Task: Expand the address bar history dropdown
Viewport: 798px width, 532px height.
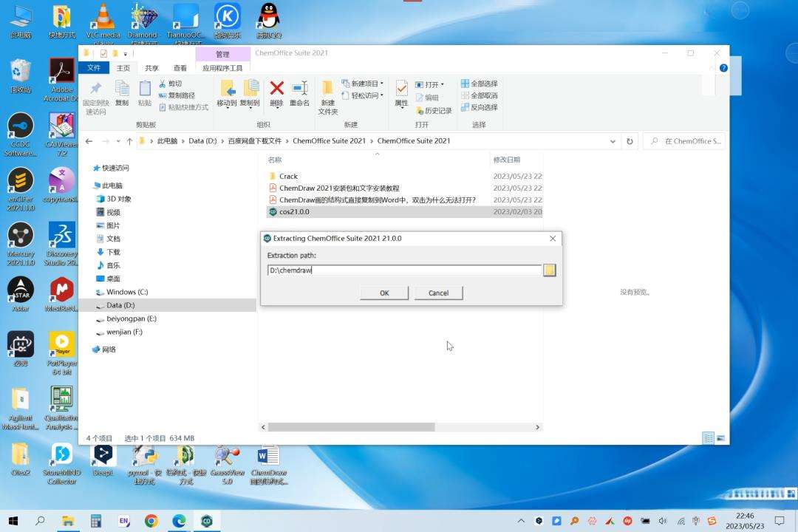Action: (x=613, y=141)
